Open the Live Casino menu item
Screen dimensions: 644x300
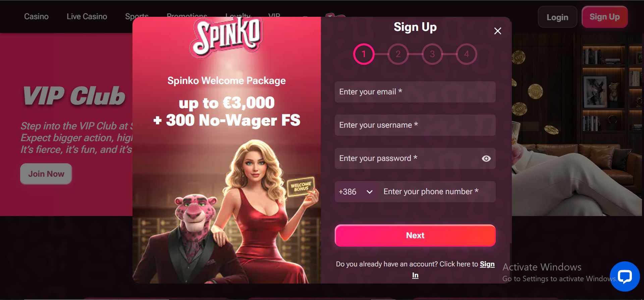87,16
